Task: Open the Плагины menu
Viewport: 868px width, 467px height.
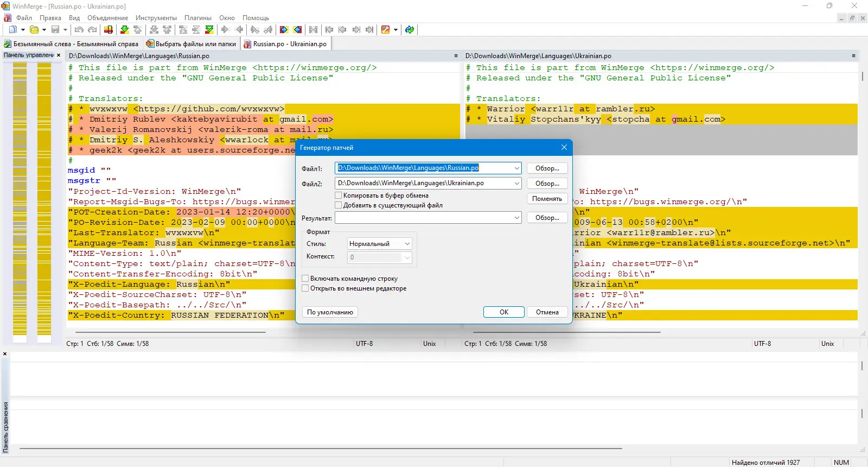Action: click(x=198, y=18)
